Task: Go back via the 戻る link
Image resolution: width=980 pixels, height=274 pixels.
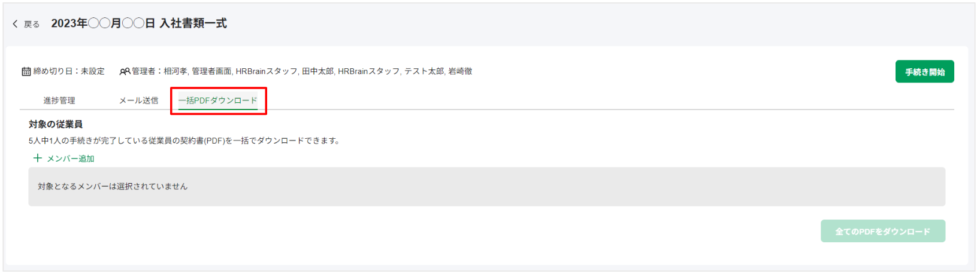Action: pyautogui.click(x=32, y=24)
